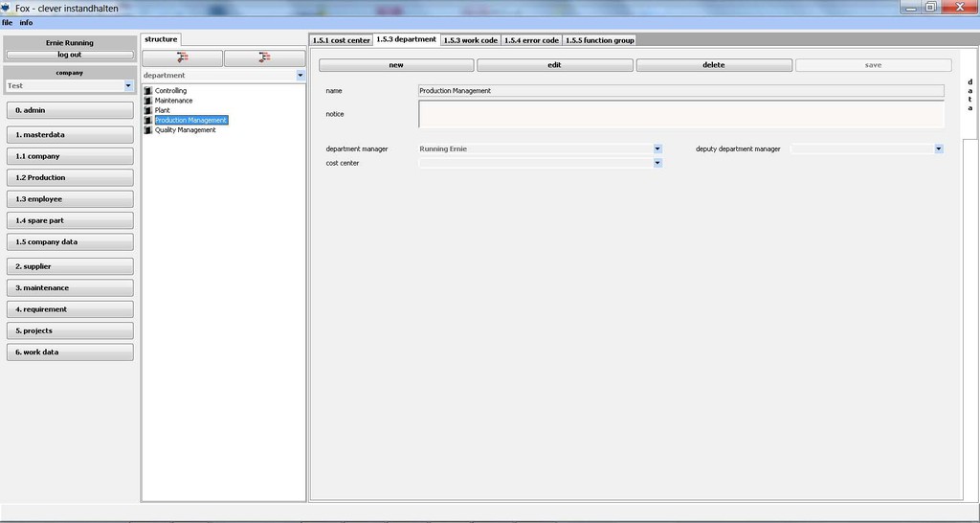Click the Fox application icon in title bar
980x523 pixels.
pyautogui.click(x=6, y=8)
